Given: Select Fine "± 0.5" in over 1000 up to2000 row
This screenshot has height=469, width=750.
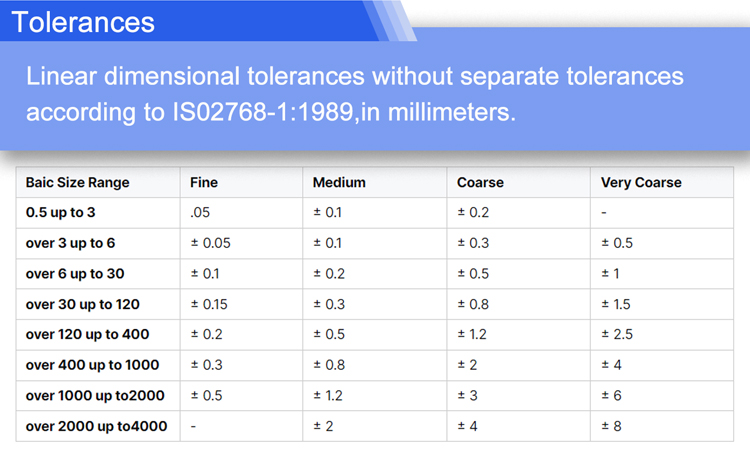Looking at the screenshot, I should pyautogui.click(x=207, y=396).
